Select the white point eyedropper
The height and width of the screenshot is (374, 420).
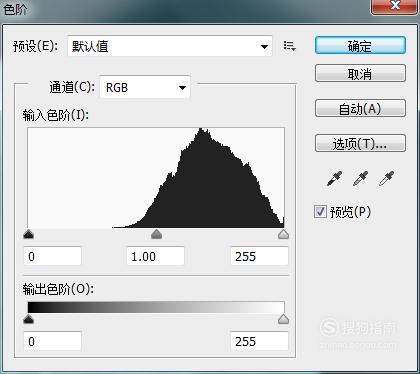386,178
